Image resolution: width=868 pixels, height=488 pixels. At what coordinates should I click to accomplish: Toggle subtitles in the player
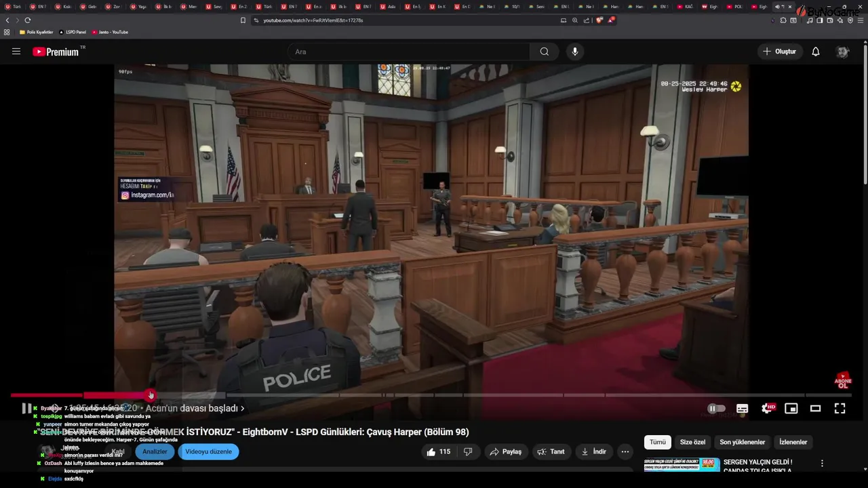(x=743, y=409)
